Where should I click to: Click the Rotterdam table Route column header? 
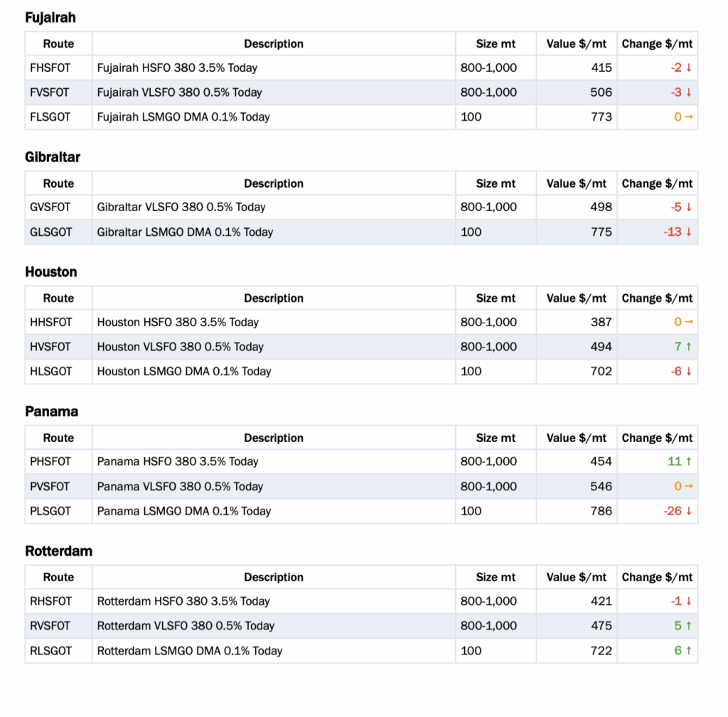click(x=58, y=578)
